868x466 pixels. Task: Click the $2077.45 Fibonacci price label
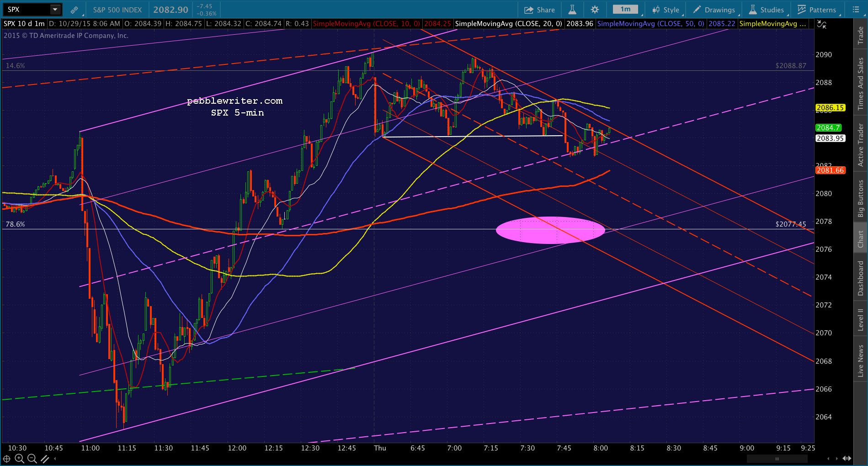coord(791,224)
